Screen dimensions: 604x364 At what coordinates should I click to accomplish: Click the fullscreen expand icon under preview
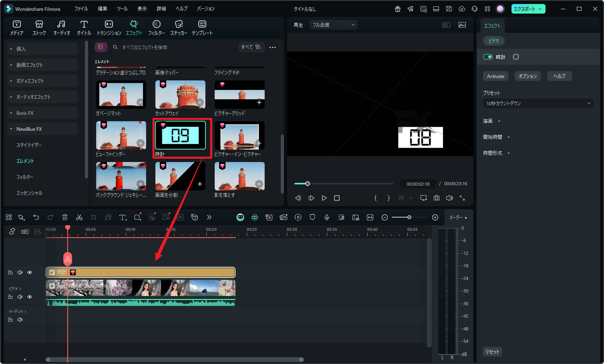pos(462,198)
